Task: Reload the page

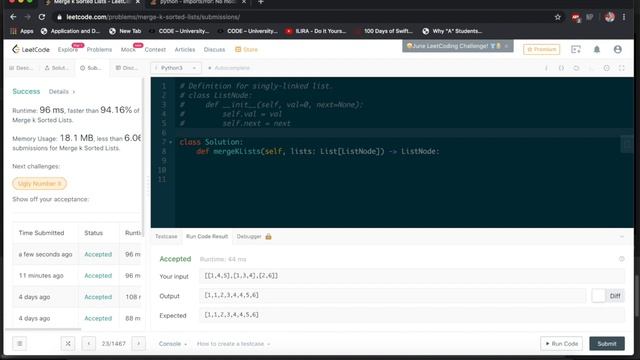Action: [42, 17]
